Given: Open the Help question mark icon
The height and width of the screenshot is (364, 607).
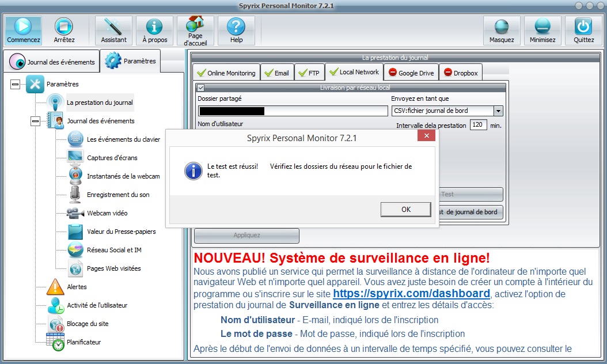Looking at the screenshot, I should click(236, 26).
